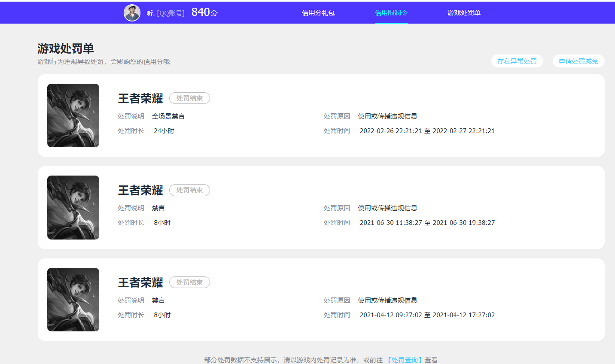Open the 王者荣耀 game icon on the second penalty card
The image size is (615, 364).
click(x=73, y=207)
